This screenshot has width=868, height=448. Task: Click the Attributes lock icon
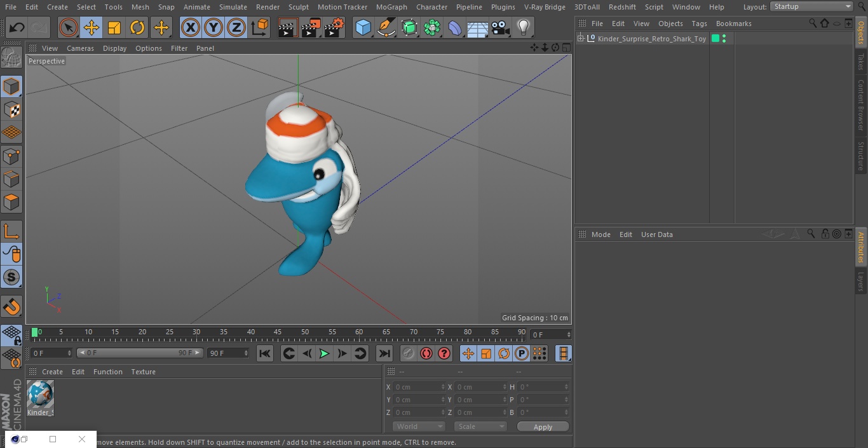point(825,234)
